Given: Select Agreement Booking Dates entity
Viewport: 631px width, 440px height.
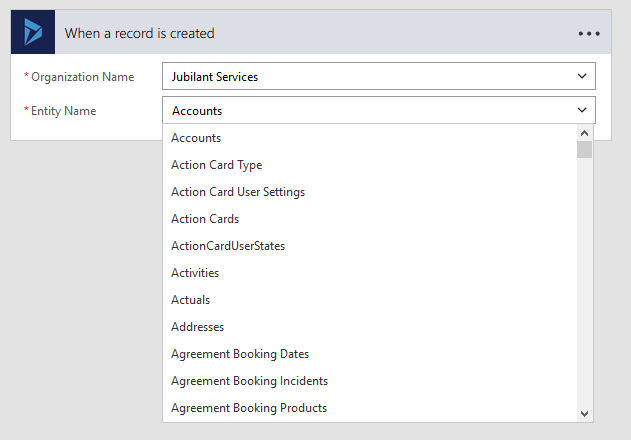Looking at the screenshot, I should [x=369, y=353].
